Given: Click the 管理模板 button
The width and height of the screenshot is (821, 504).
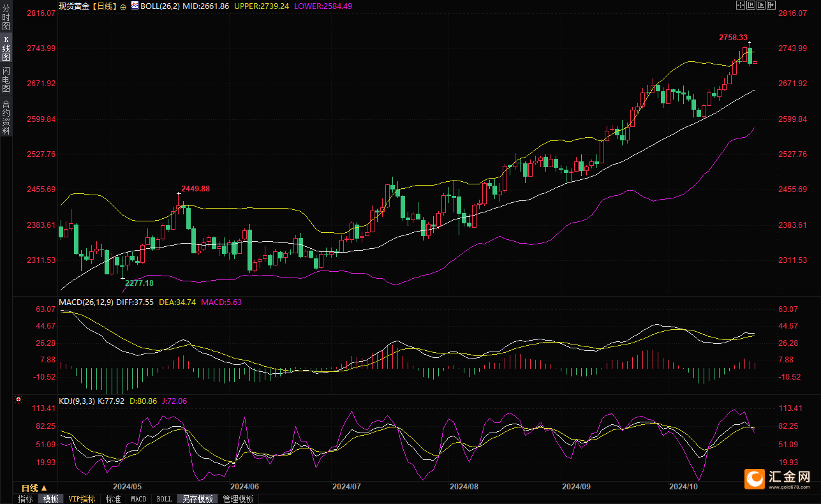Looking at the screenshot, I should pos(239,499).
